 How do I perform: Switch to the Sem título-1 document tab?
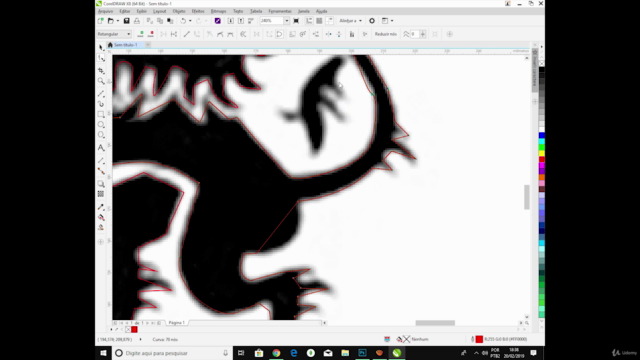click(x=125, y=45)
